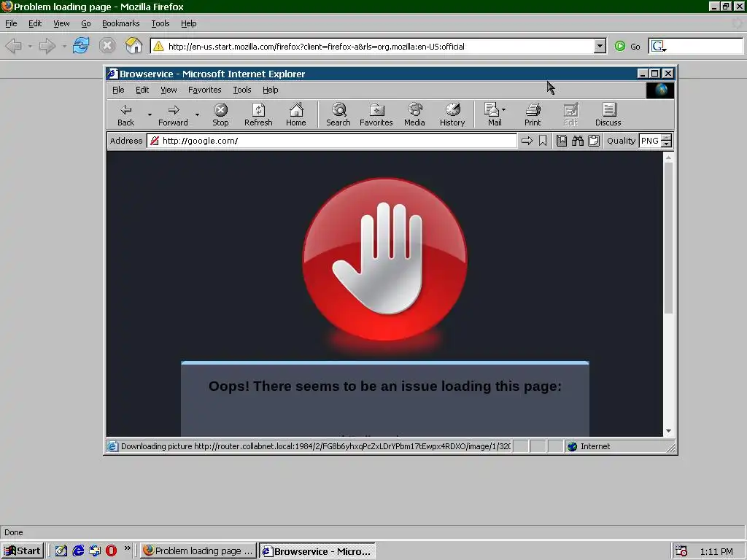This screenshot has width=747, height=560.
Task: Click the 1:11 PM taskbar clock
Action: [716, 551]
